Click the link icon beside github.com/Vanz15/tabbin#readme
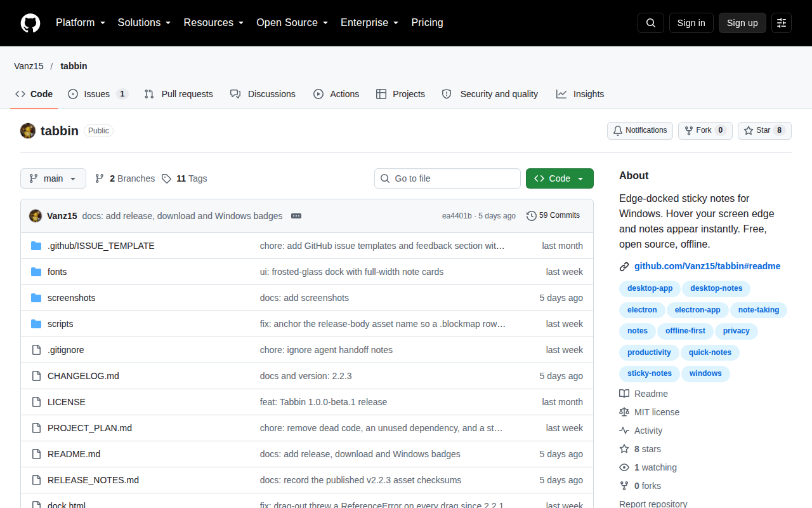The image size is (812, 508). (x=624, y=267)
